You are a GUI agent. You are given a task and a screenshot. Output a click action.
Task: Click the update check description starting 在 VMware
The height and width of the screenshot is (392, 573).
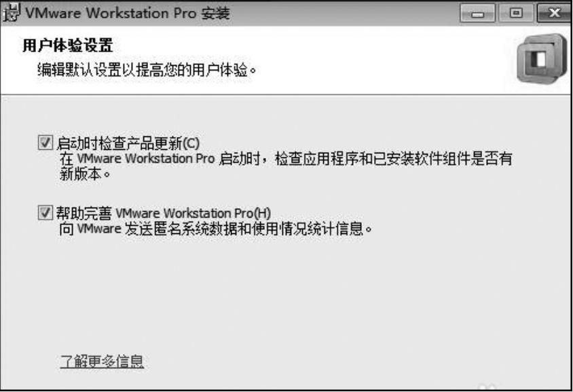point(286,159)
